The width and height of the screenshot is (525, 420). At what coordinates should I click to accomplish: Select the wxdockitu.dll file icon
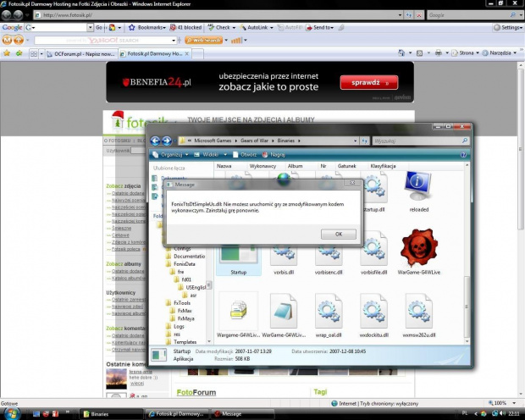pyautogui.click(x=373, y=311)
